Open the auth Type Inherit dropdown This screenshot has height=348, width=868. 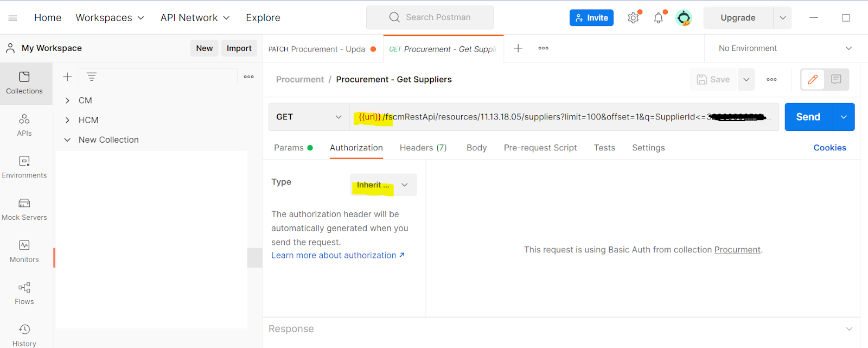point(383,185)
